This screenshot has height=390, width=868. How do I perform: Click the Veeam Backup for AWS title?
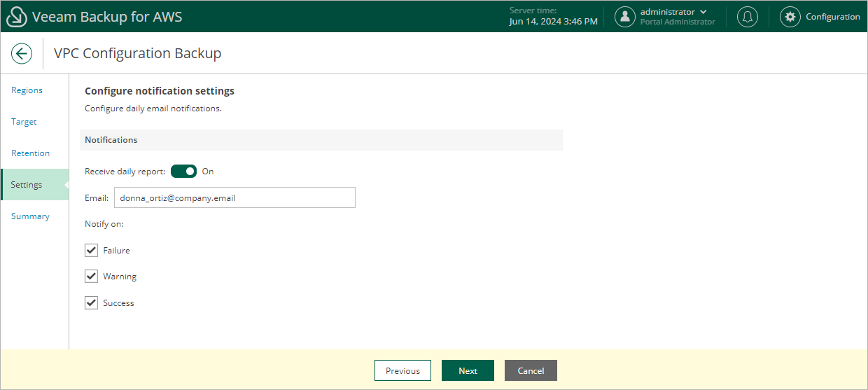tap(107, 17)
